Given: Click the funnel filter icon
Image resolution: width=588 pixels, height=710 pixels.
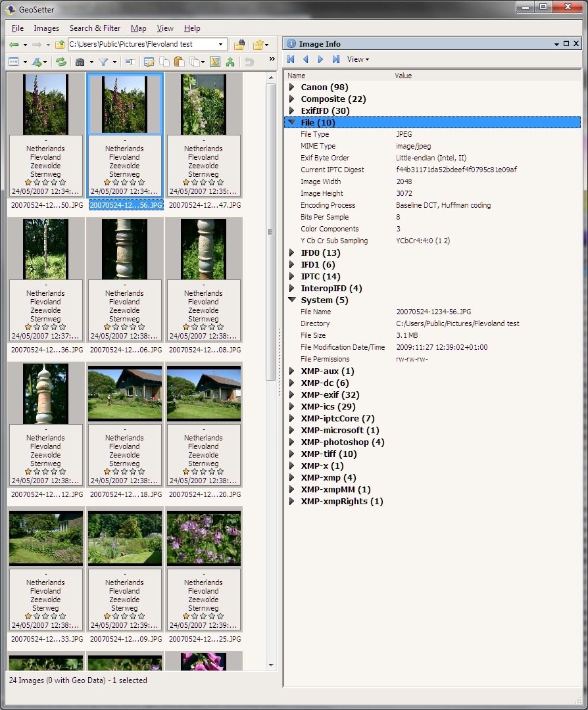Looking at the screenshot, I should click(103, 62).
